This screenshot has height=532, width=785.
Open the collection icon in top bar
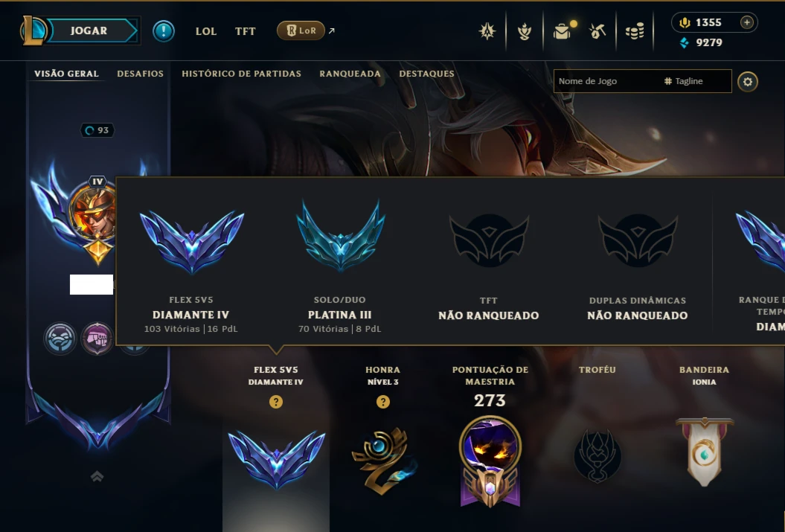pos(524,31)
